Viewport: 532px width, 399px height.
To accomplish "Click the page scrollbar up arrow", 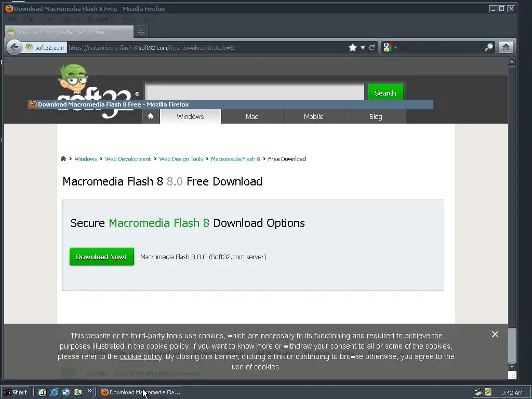I will pyautogui.click(x=512, y=61).
